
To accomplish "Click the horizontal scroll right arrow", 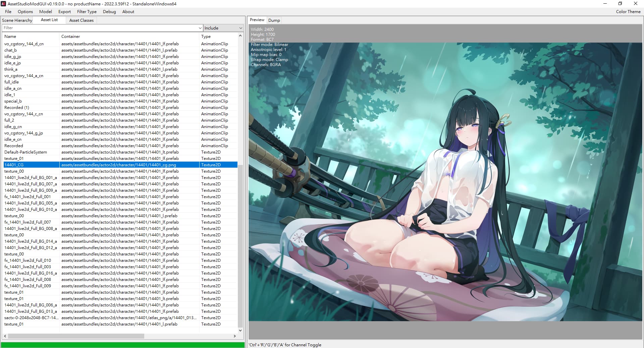I will click(234, 336).
